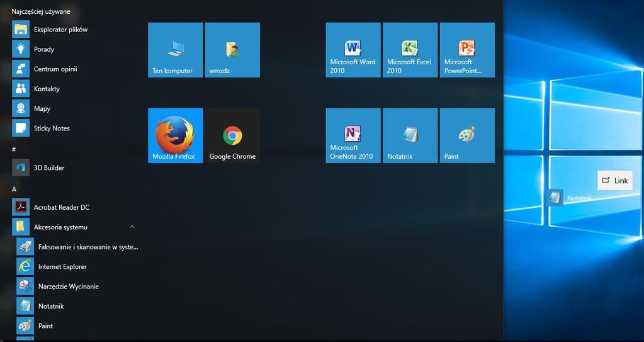Launch the Mapy app
Screen dimensions: 644x342
point(74,108)
